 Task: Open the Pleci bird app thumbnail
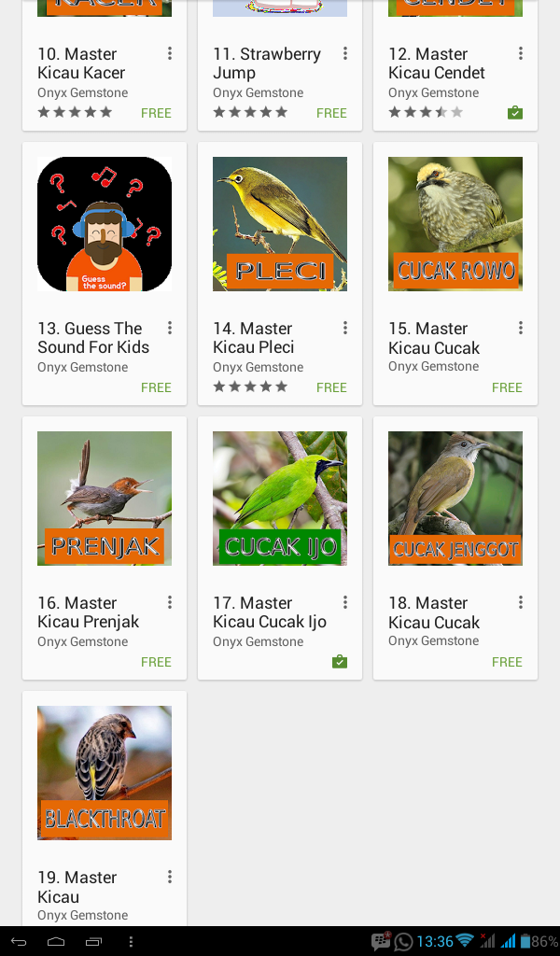point(280,224)
